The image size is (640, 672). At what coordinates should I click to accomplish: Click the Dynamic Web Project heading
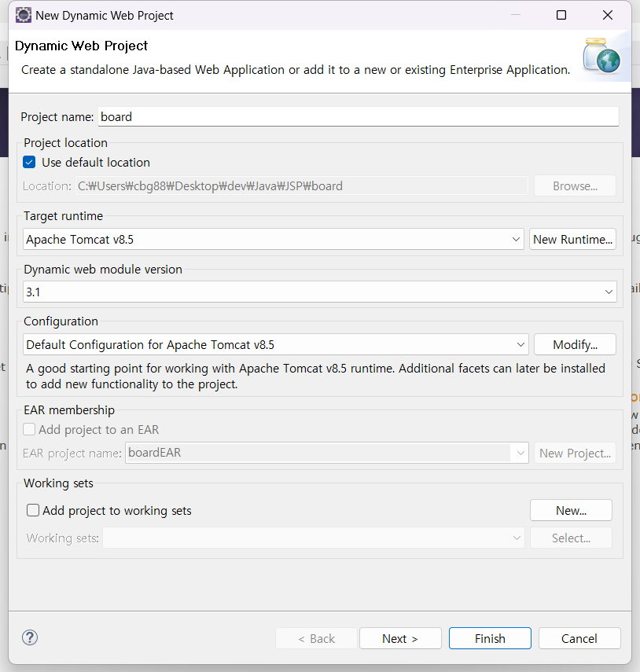81,46
